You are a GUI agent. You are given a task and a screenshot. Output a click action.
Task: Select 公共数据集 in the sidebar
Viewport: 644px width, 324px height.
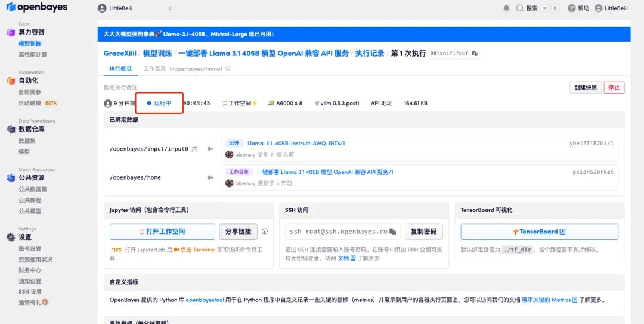coord(33,189)
